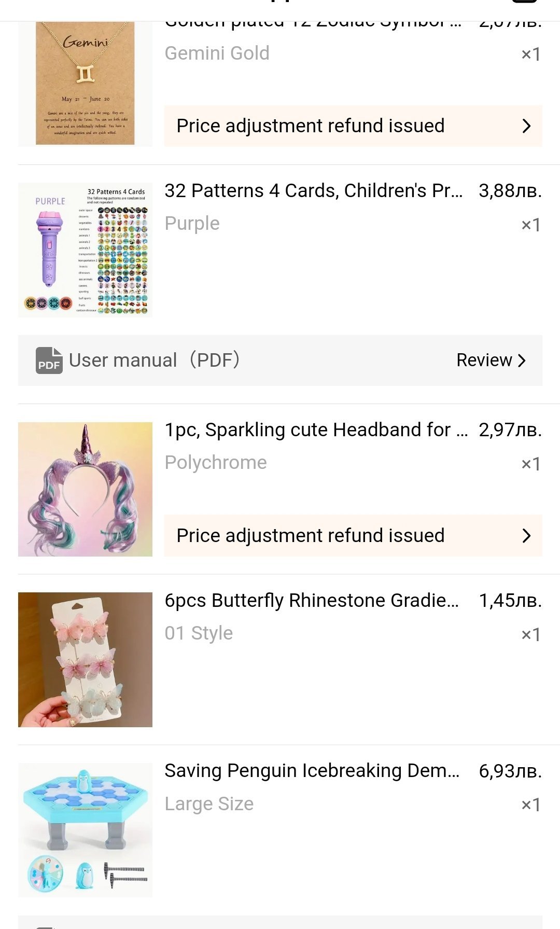Open the 32 Patterns 4 Cards item title
The height and width of the screenshot is (929, 560).
pos(313,191)
